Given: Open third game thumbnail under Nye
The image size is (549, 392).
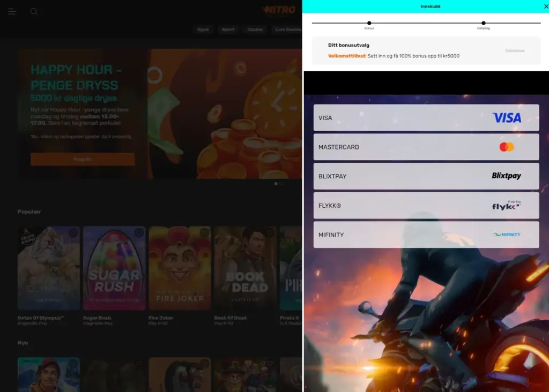Looking at the screenshot, I should (180, 374).
